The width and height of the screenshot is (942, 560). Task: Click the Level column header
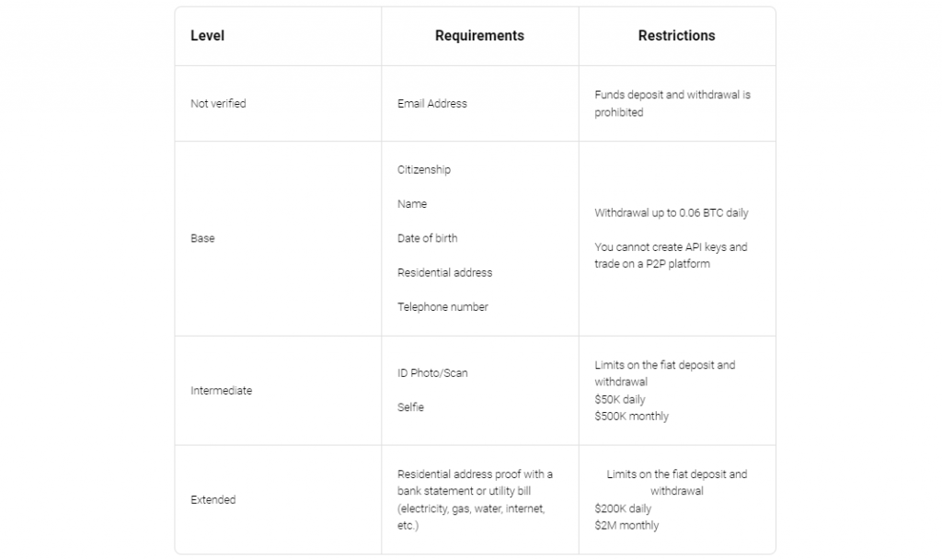207,36
